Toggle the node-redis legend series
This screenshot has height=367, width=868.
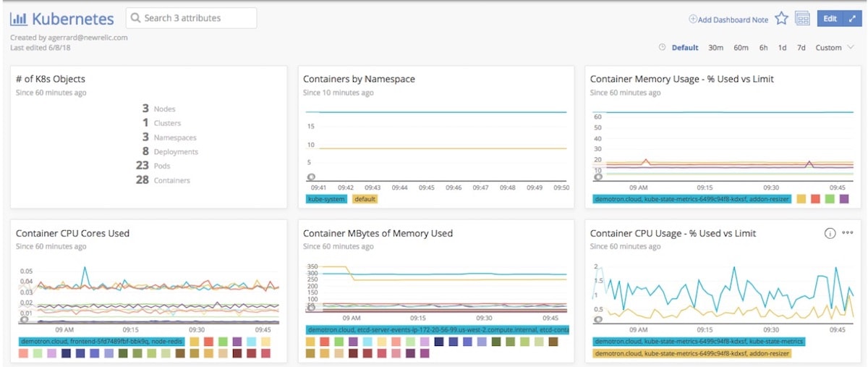click(x=103, y=341)
